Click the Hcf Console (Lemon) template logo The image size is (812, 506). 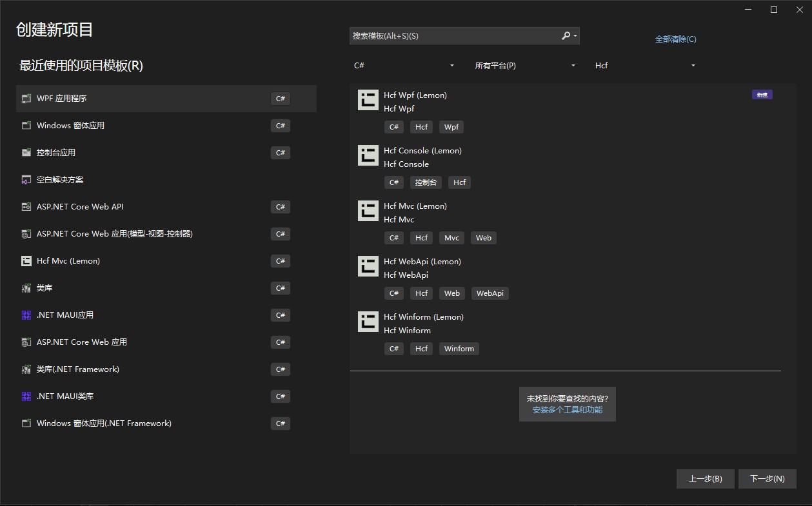tap(368, 155)
